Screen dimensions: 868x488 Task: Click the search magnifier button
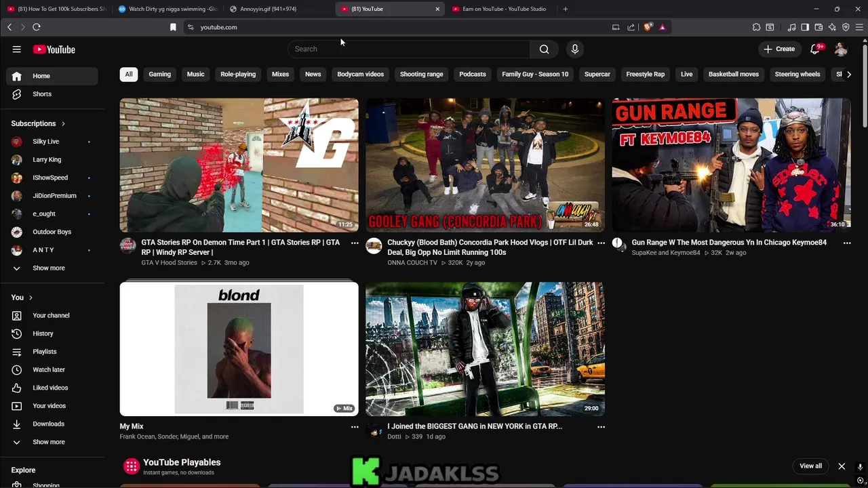pyautogui.click(x=544, y=49)
